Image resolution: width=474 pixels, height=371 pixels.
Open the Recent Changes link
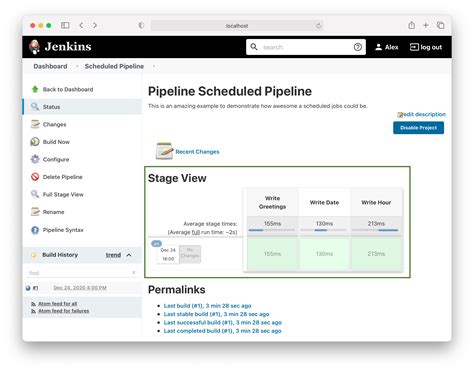197,152
